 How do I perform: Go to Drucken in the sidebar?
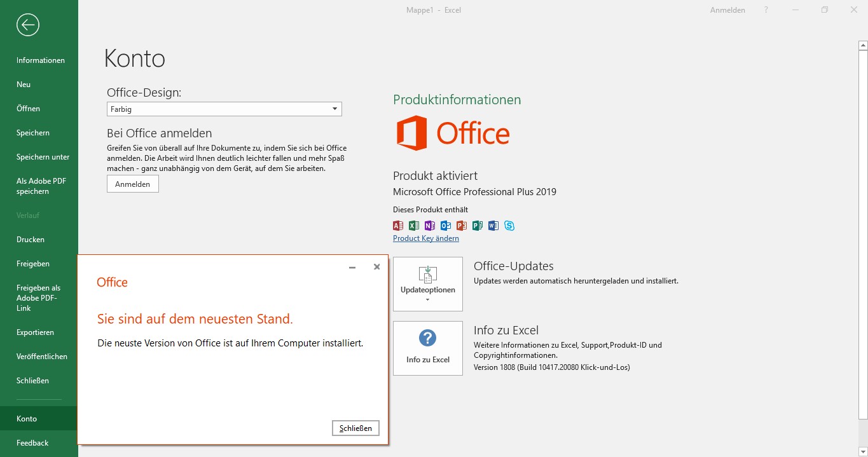[31, 240]
